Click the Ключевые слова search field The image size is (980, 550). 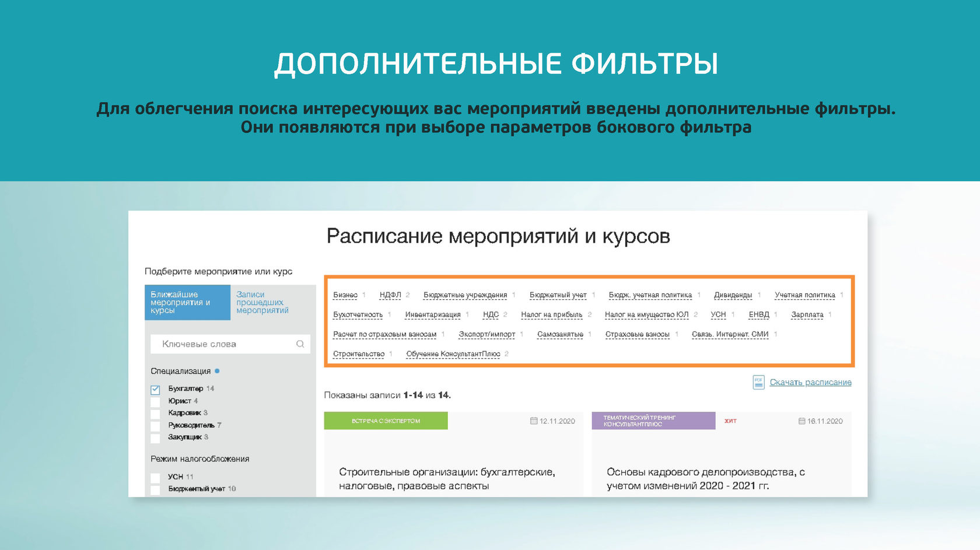230,344
